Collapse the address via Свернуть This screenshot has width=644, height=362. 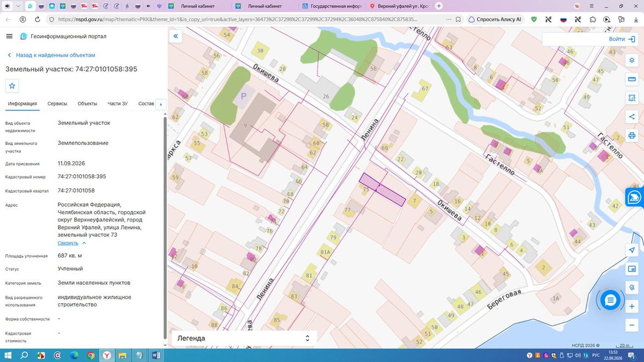[x=71, y=243]
